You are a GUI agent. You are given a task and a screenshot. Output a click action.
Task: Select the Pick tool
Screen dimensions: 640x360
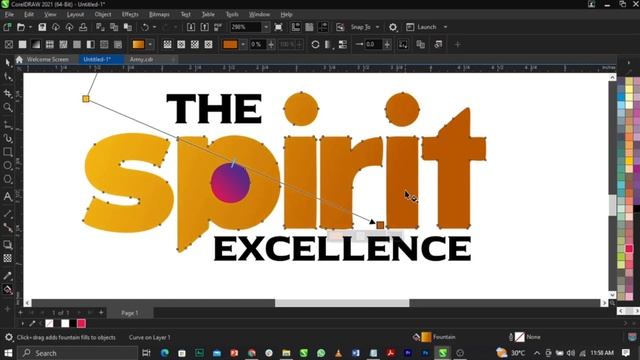[x=7, y=62]
